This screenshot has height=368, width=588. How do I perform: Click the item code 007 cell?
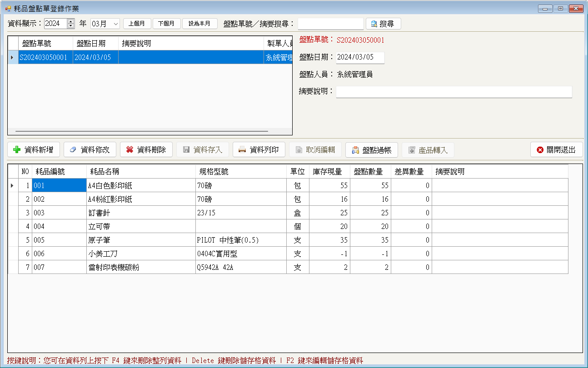(x=59, y=267)
